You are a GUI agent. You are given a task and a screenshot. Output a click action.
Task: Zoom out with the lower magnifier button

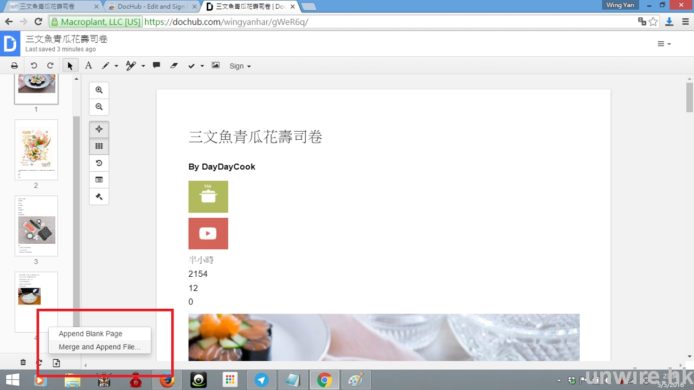pyautogui.click(x=99, y=107)
